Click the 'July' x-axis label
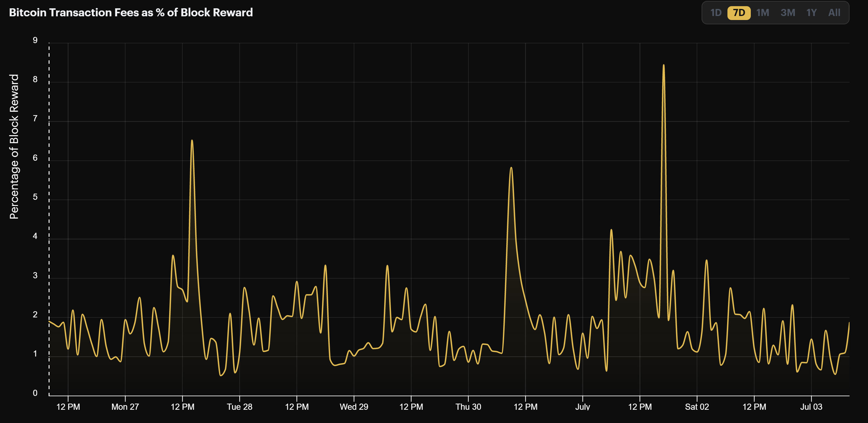The image size is (868, 423). click(583, 407)
